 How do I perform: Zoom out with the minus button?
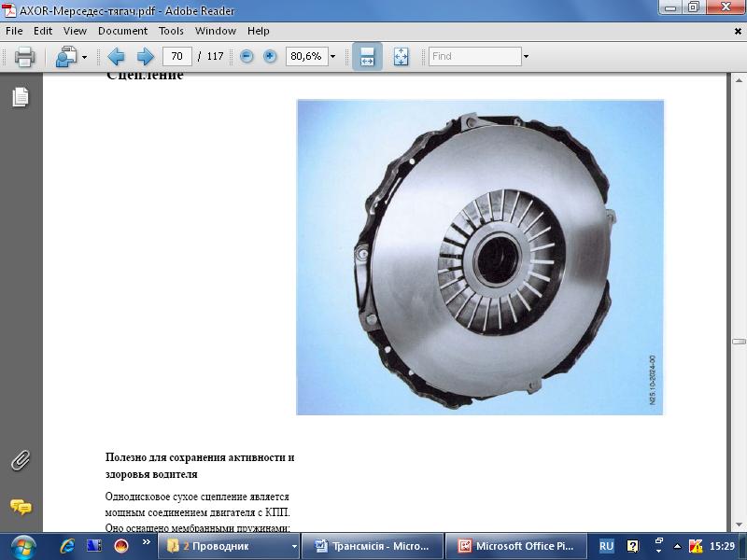(247, 56)
